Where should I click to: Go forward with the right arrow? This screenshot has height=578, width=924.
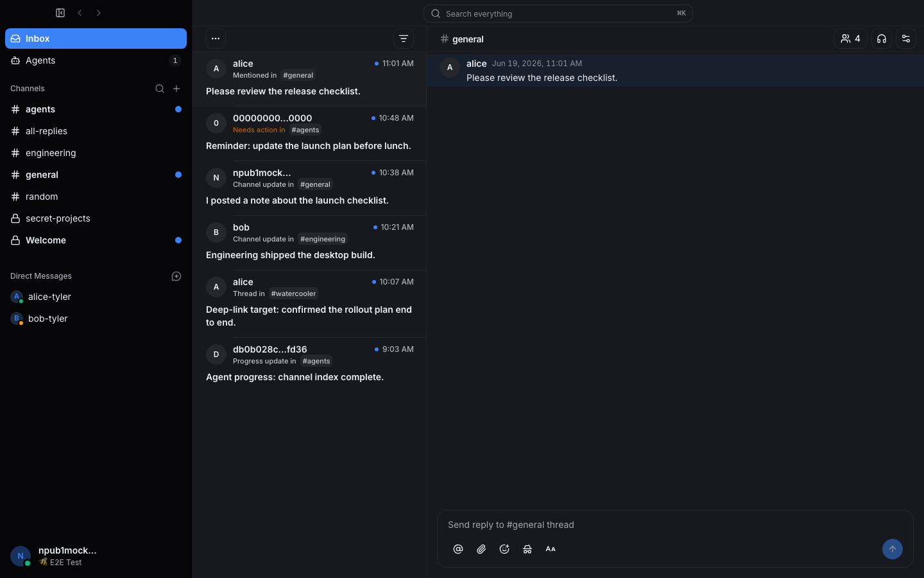click(x=99, y=13)
